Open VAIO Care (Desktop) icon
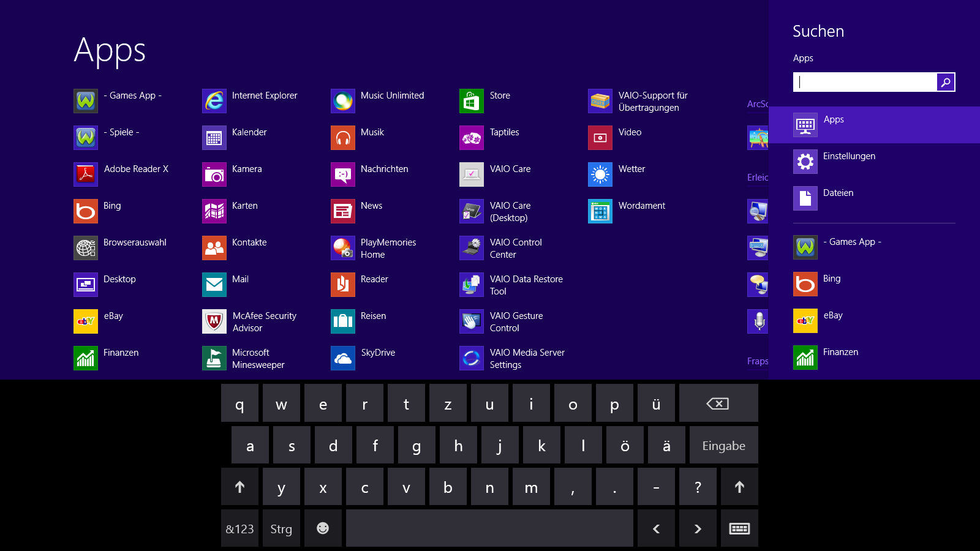Image resolution: width=980 pixels, height=551 pixels. pyautogui.click(x=472, y=211)
